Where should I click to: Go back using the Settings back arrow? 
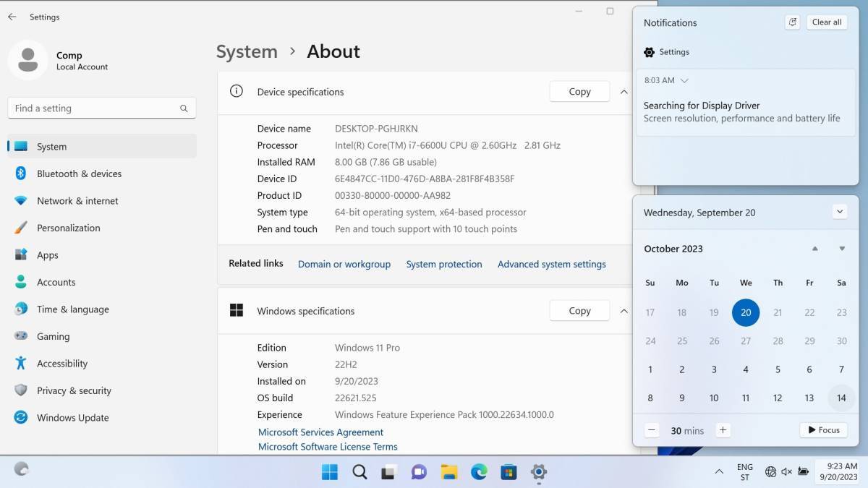pyautogui.click(x=12, y=17)
